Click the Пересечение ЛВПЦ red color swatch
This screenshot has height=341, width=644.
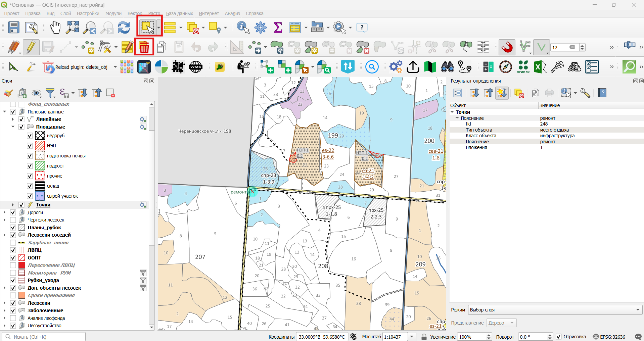pos(22,265)
